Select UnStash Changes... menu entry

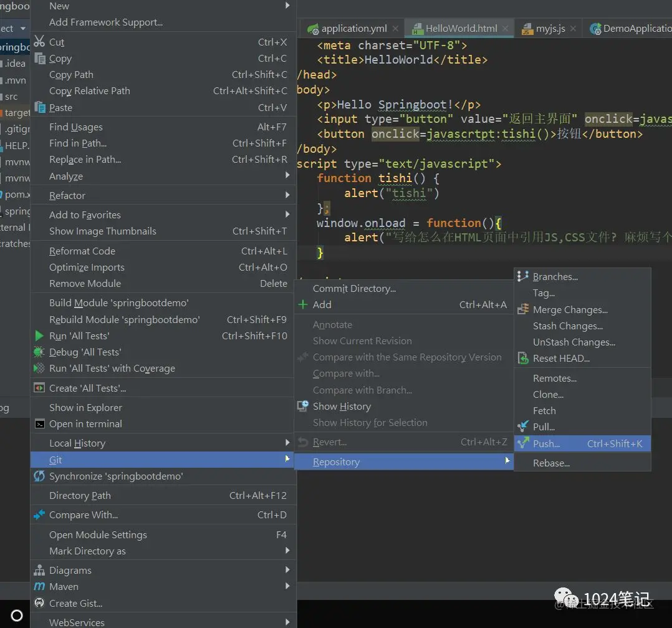[582, 342]
